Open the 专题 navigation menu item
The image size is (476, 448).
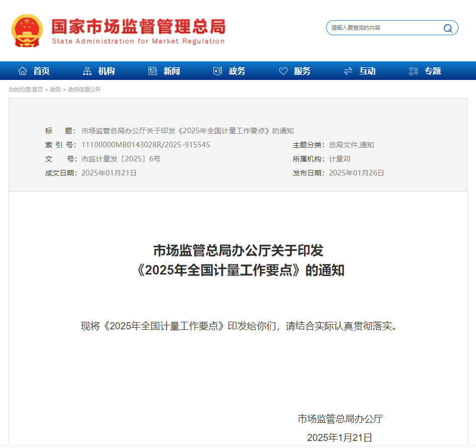pos(433,71)
